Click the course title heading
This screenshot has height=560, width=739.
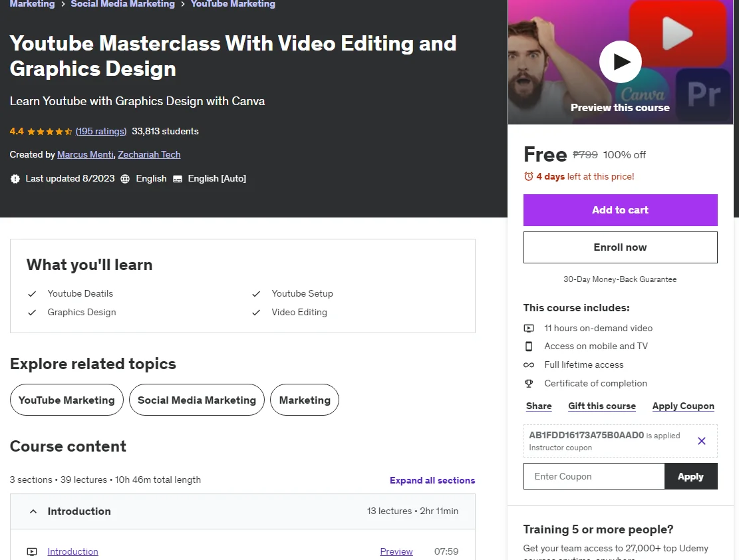(233, 56)
